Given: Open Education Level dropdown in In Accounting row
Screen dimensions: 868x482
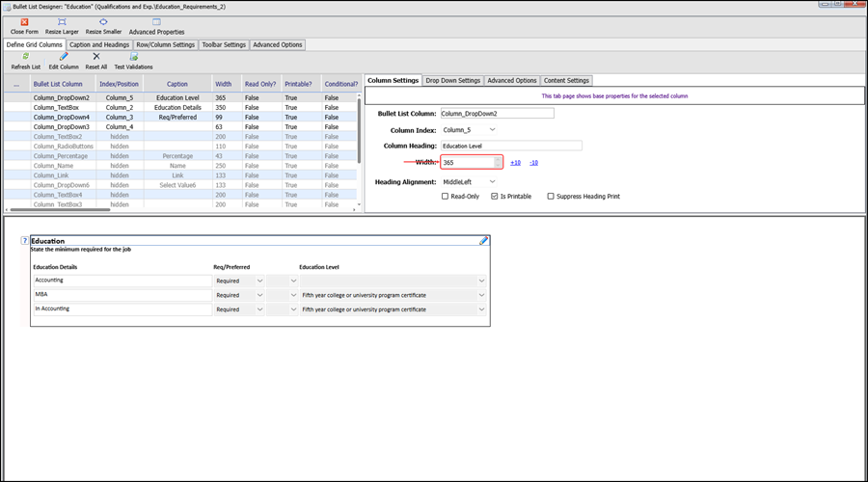Looking at the screenshot, I should 481,309.
